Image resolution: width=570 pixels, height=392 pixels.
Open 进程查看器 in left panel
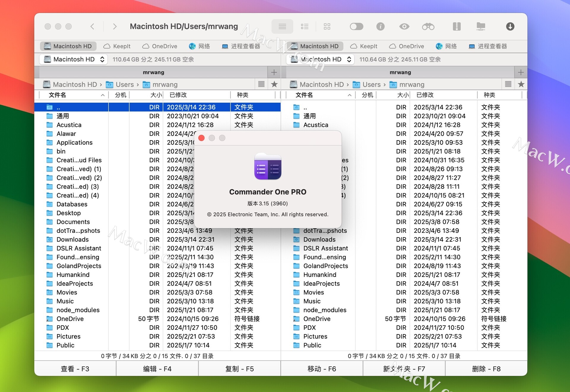pos(241,46)
